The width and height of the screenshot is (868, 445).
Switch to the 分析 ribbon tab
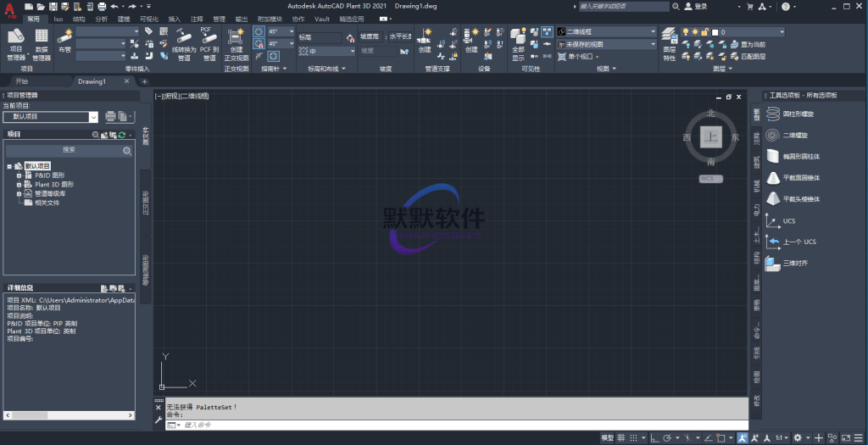(102, 18)
